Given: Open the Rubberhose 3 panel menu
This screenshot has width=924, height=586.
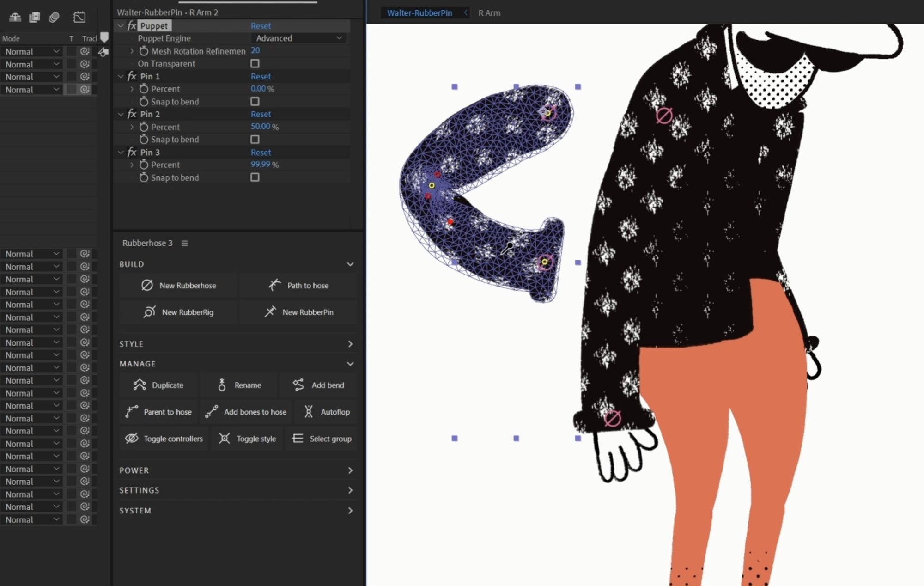Looking at the screenshot, I should coord(184,243).
